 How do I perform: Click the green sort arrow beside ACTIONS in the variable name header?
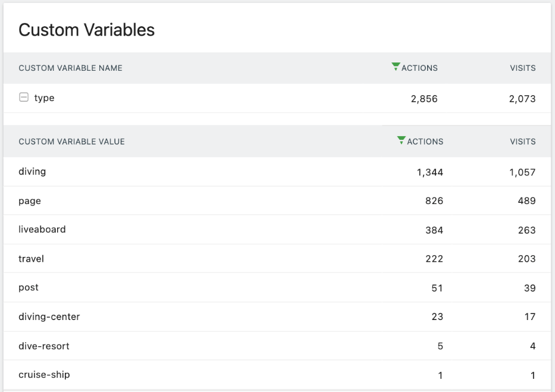point(396,67)
